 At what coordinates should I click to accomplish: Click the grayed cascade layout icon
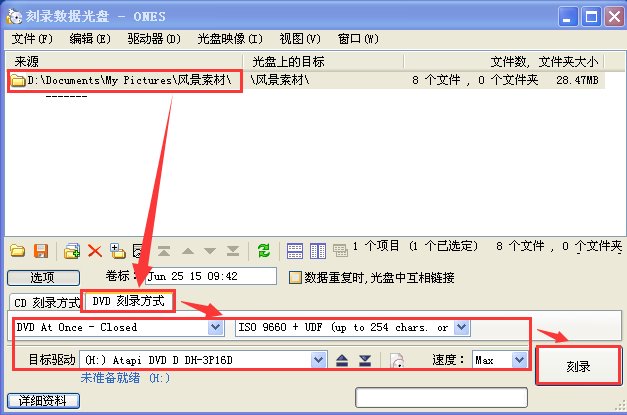(x=340, y=251)
